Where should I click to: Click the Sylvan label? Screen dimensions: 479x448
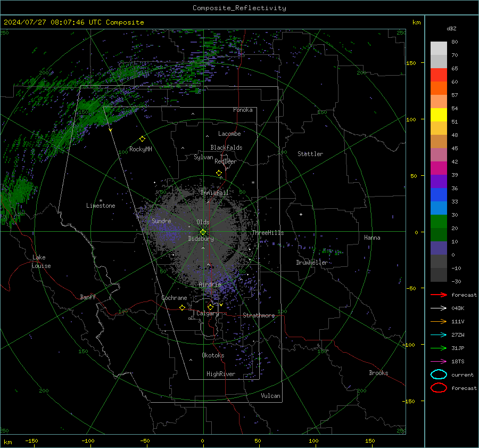(203, 157)
